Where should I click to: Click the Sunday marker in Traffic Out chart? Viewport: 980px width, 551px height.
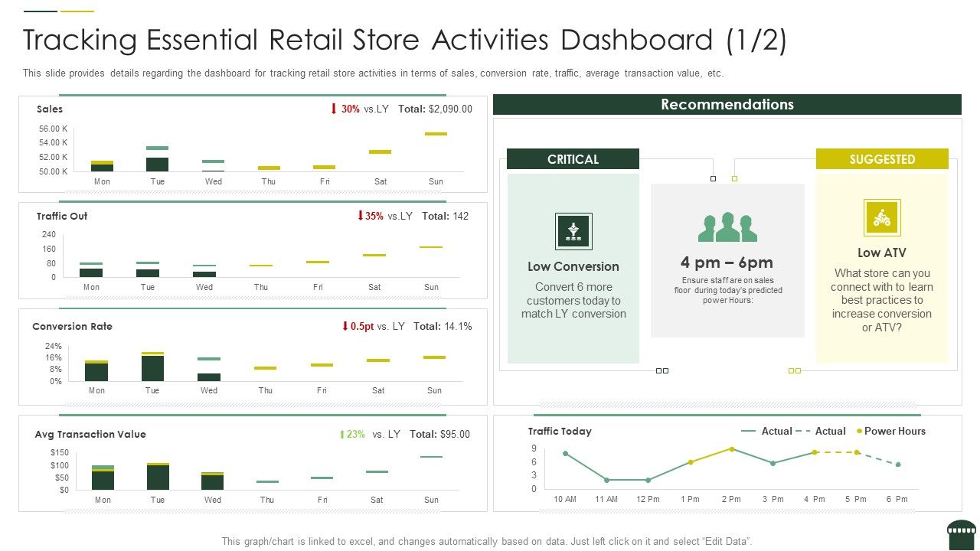(x=431, y=247)
